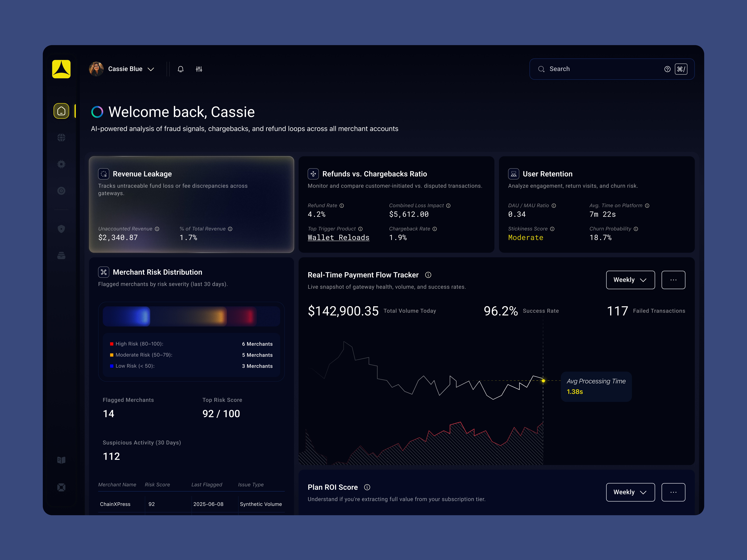Expand the Cassie Blue account menu
The height and width of the screenshot is (560, 747).
point(151,69)
